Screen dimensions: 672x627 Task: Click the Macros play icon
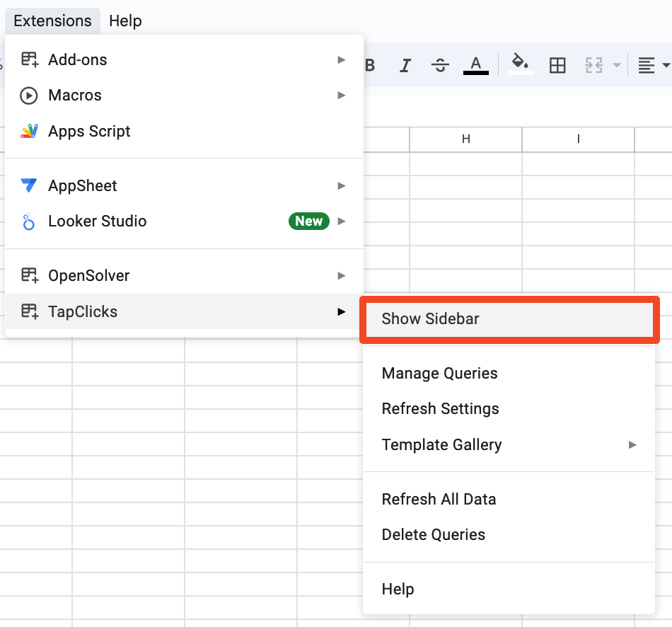pos(29,96)
